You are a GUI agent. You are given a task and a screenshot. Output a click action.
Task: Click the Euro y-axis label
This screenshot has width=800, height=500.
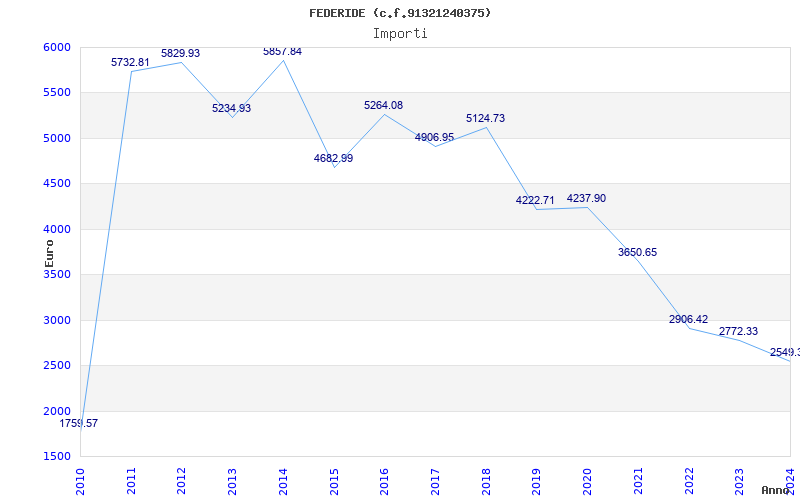[49, 251]
